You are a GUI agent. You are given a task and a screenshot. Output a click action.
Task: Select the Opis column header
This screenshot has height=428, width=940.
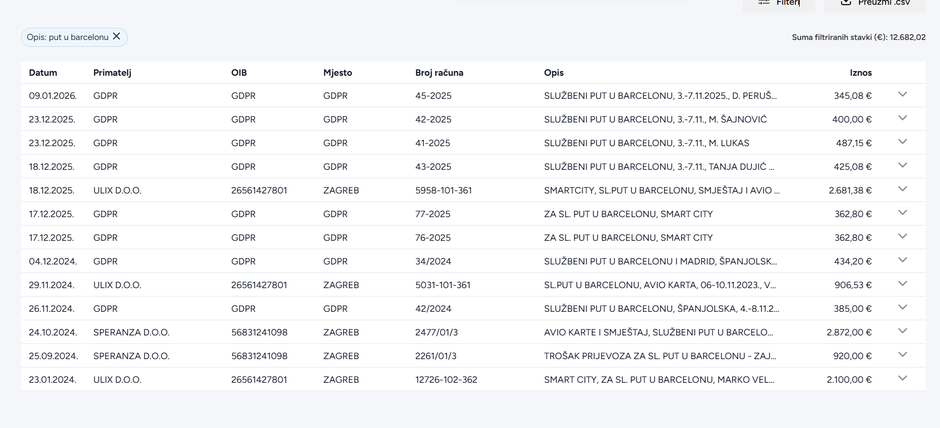point(554,73)
